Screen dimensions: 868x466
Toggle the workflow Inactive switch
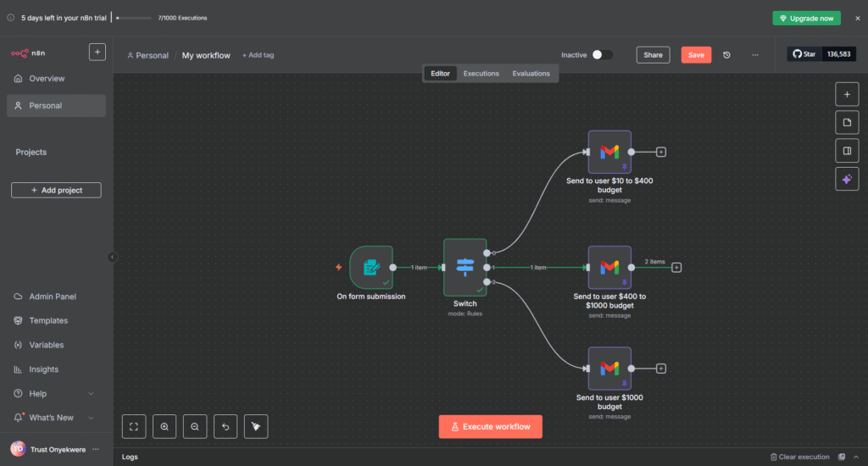602,55
